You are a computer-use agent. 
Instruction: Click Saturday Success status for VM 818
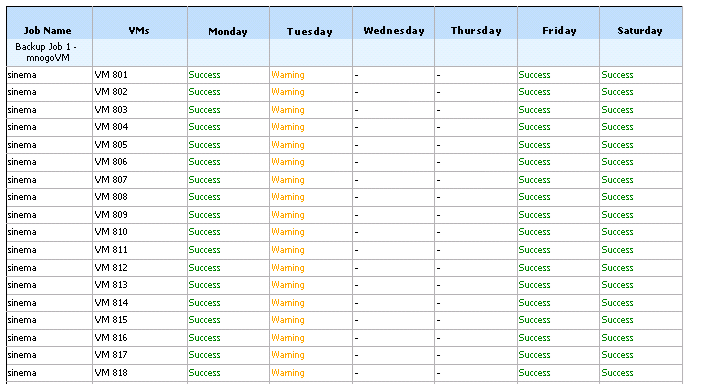[617, 373]
